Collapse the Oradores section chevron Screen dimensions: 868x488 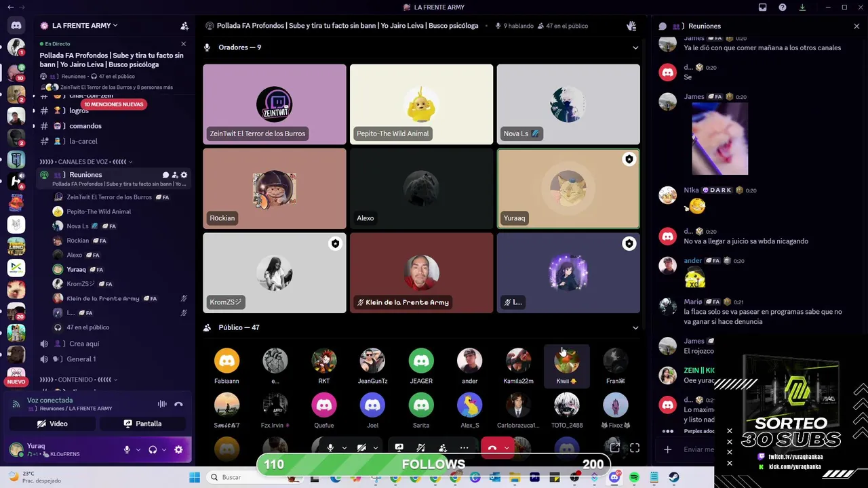tap(635, 47)
